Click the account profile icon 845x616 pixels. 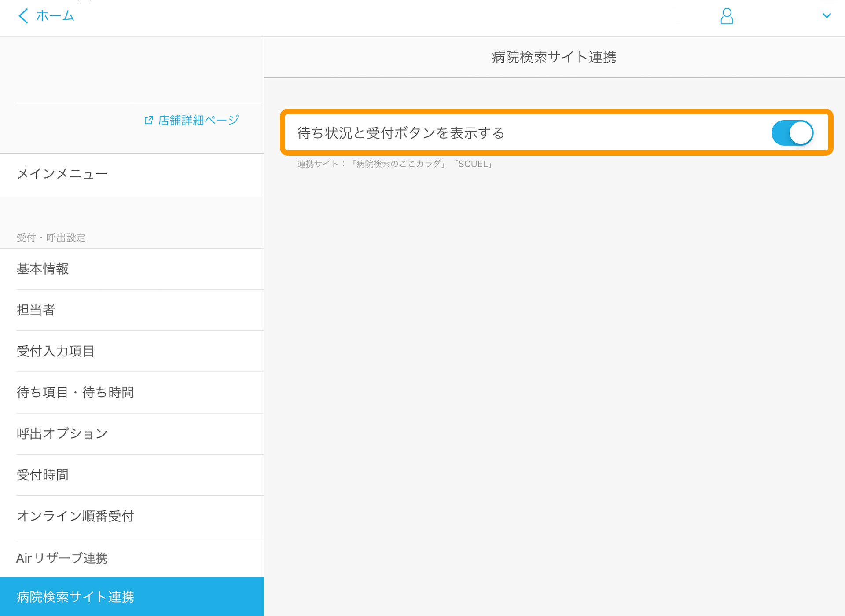727,16
